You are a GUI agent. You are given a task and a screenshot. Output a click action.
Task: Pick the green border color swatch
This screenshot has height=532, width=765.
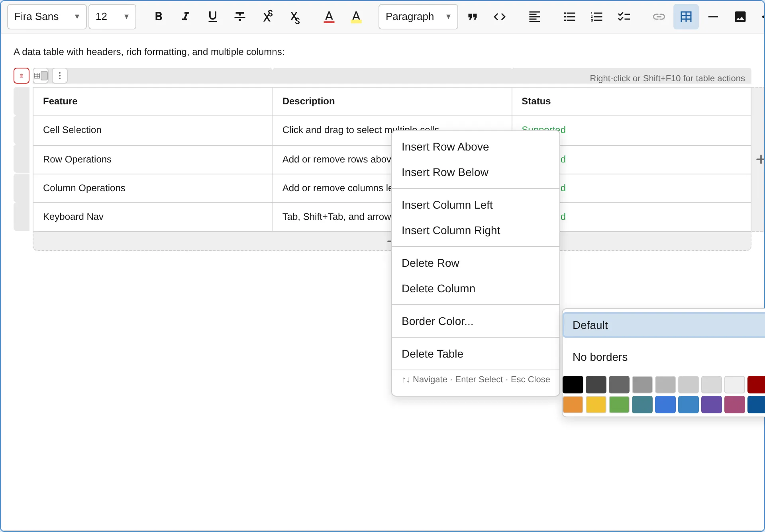click(619, 404)
